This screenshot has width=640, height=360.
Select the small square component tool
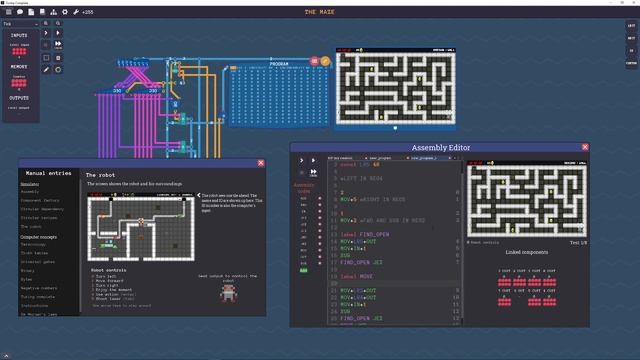[58, 58]
